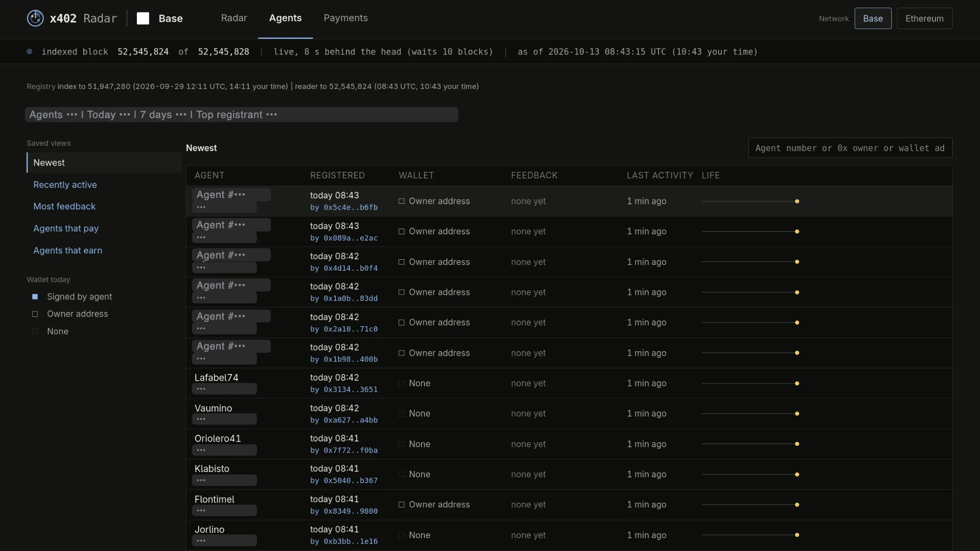This screenshot has height=551, width=980.
Task: Click registrant address 0x1a0b..83dd
Action: pyautogui.click(x=351, y=298)
